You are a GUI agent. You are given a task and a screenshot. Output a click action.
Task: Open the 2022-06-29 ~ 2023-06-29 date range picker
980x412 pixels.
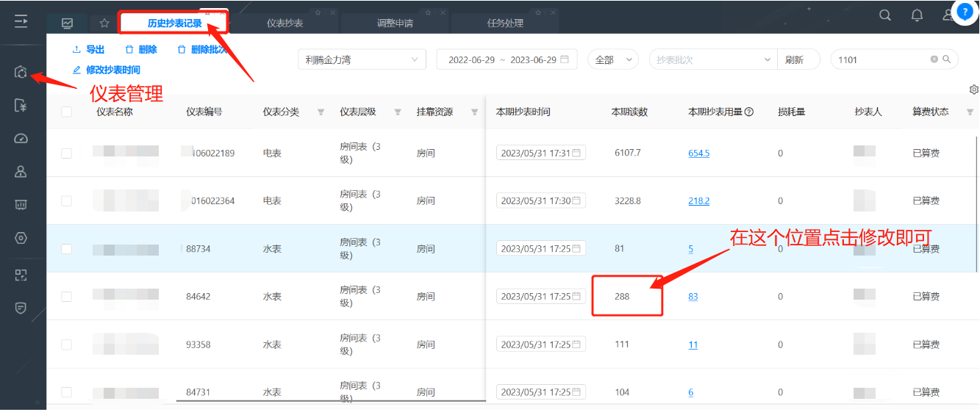(x=507, y=59)
